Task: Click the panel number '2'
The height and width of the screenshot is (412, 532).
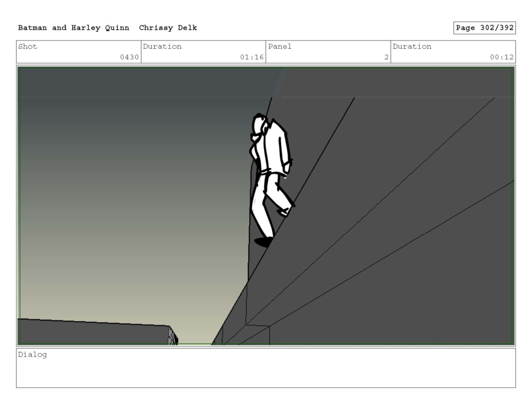Action: [x=387, y=57]
